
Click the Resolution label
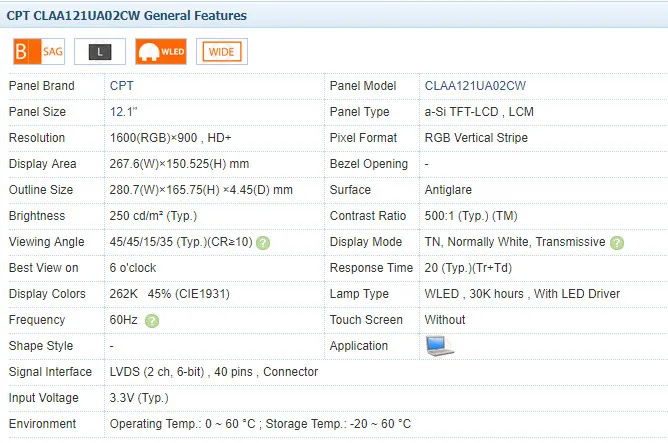point(37,138)
